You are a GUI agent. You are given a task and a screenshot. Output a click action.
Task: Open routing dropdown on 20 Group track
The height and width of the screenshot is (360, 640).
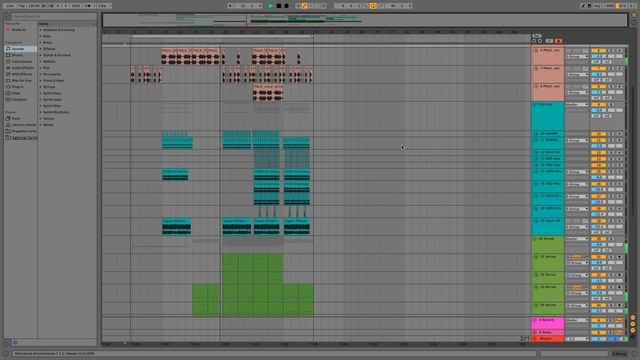pyautogui.click(x=577, y=239)
